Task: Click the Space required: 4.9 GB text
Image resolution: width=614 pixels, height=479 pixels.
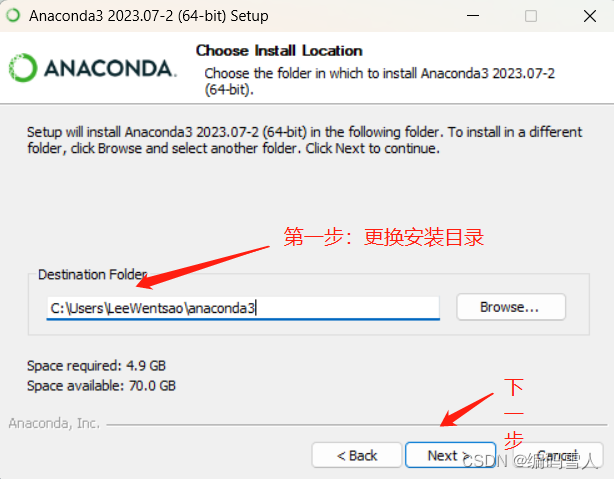Action: click(96, 366)
